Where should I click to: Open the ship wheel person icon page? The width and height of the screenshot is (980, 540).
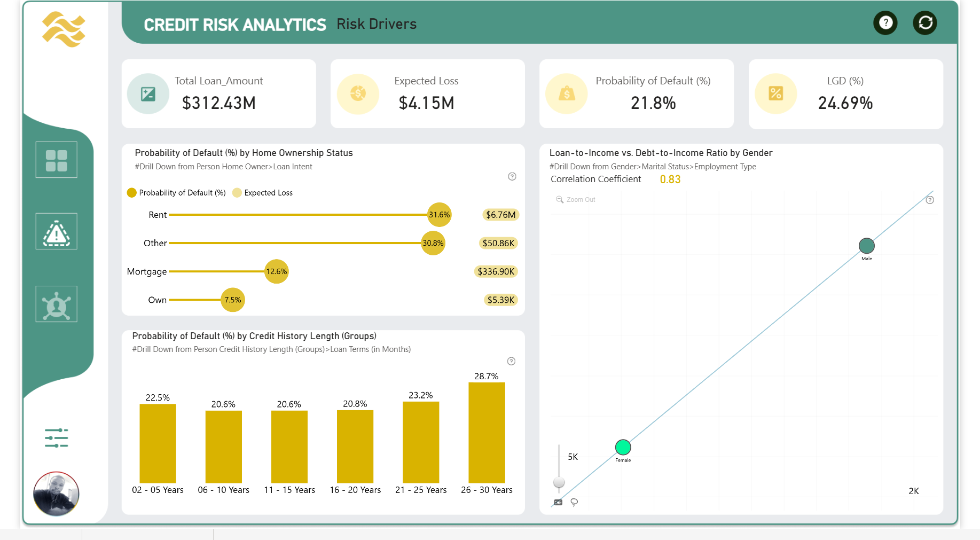click(x=57, y=304)
